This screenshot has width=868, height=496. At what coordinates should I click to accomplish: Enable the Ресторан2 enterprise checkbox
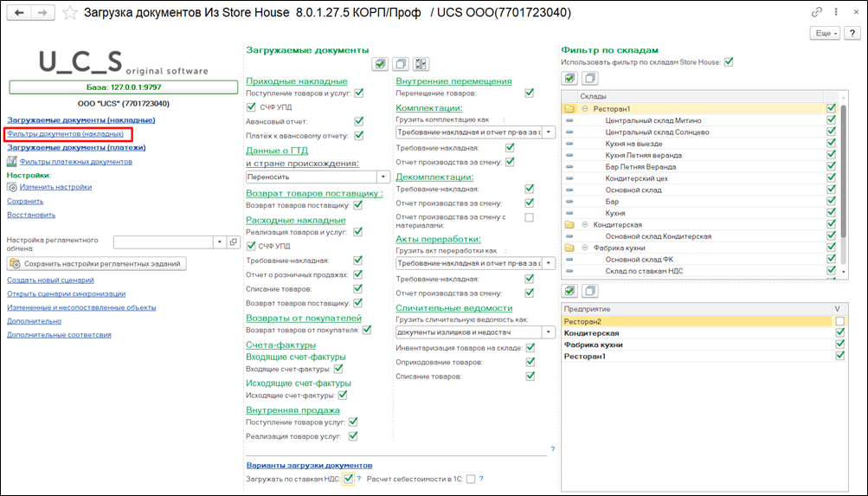point(839,321)
